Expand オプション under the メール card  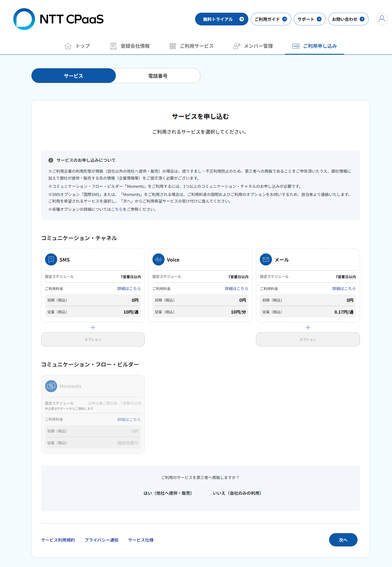(308, 340)
